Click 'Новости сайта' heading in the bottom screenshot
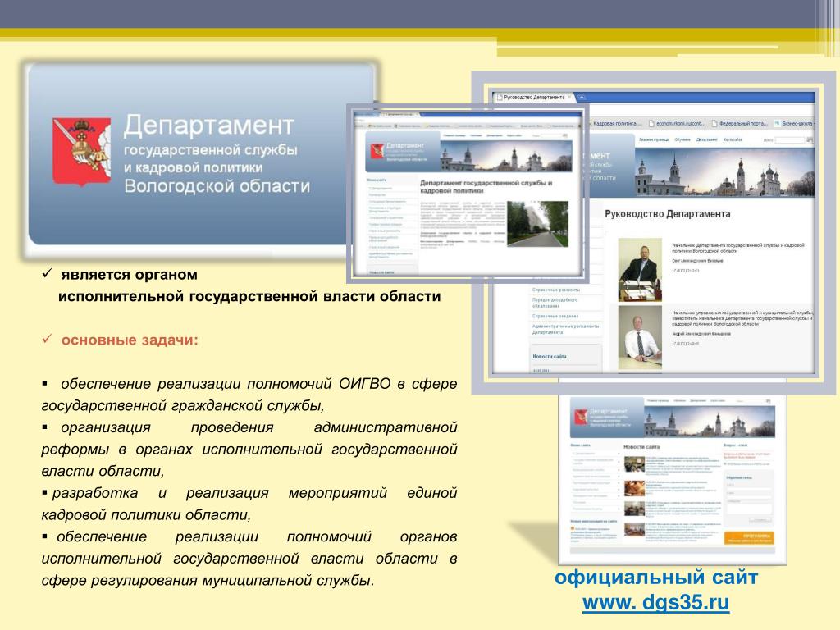The image size is (840, 630). tap(641, 446)
